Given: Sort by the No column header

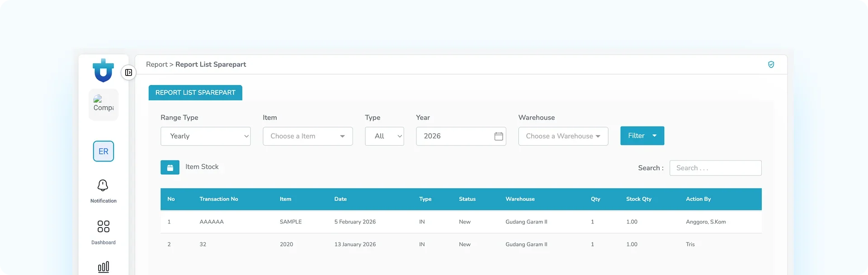Looking at the screenshot, I should [171, 199].
